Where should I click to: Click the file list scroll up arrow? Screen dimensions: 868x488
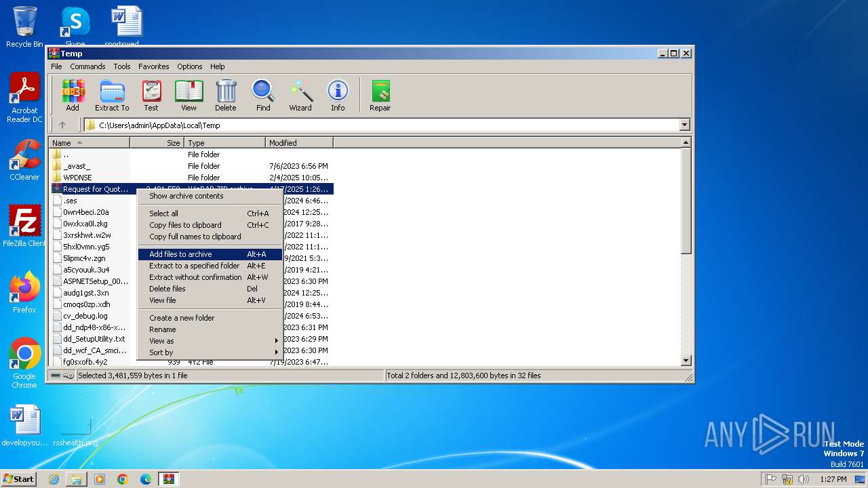pyautogui.click(x=686, y=143)
